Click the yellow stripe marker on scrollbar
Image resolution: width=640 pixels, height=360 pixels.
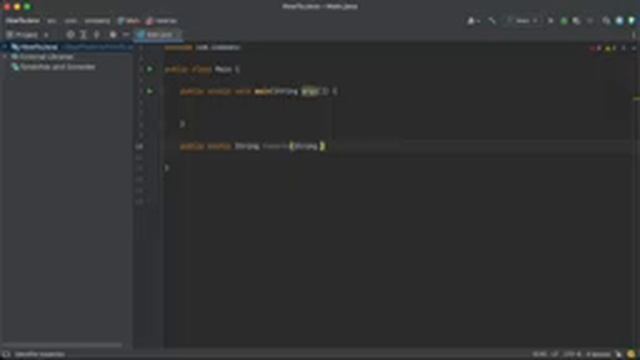pyautogui.click(x=636, y=98)
